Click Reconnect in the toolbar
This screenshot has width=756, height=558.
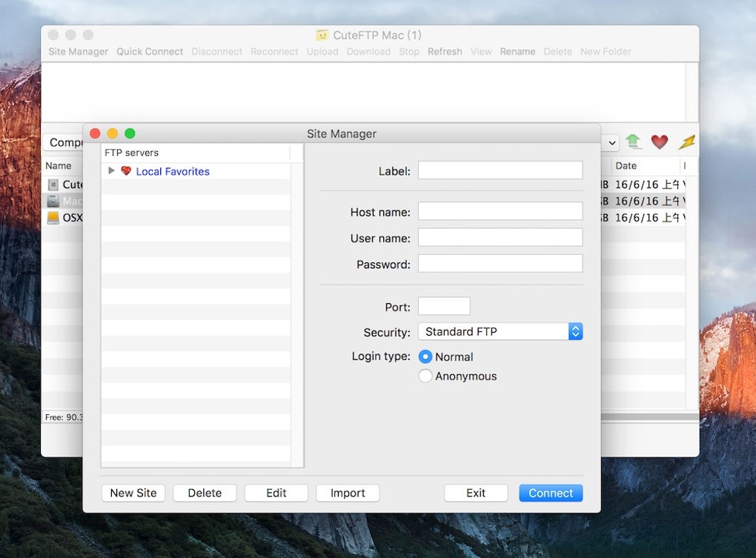tap(274, 52)
